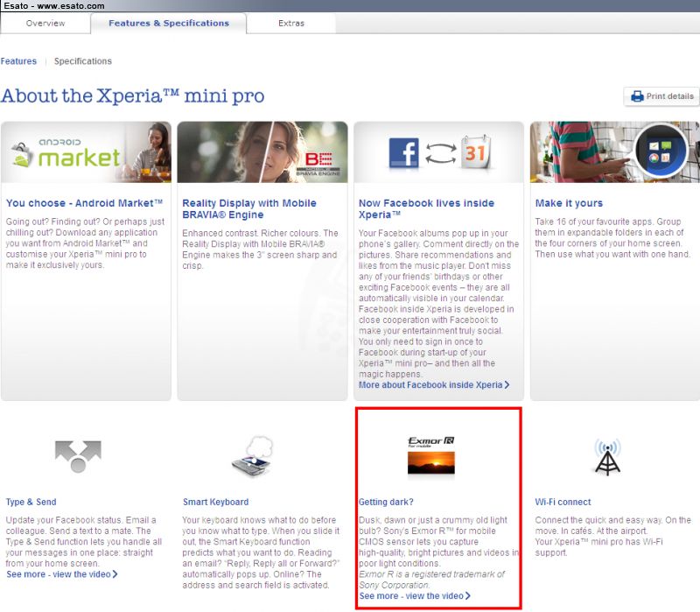
Task: Click the circular app folder icon
Action: tap(661, 151)
